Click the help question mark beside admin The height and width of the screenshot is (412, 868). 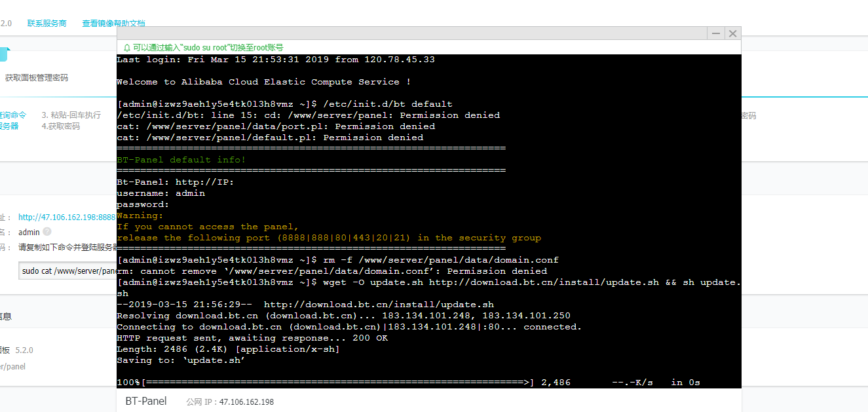click(47, 232)
